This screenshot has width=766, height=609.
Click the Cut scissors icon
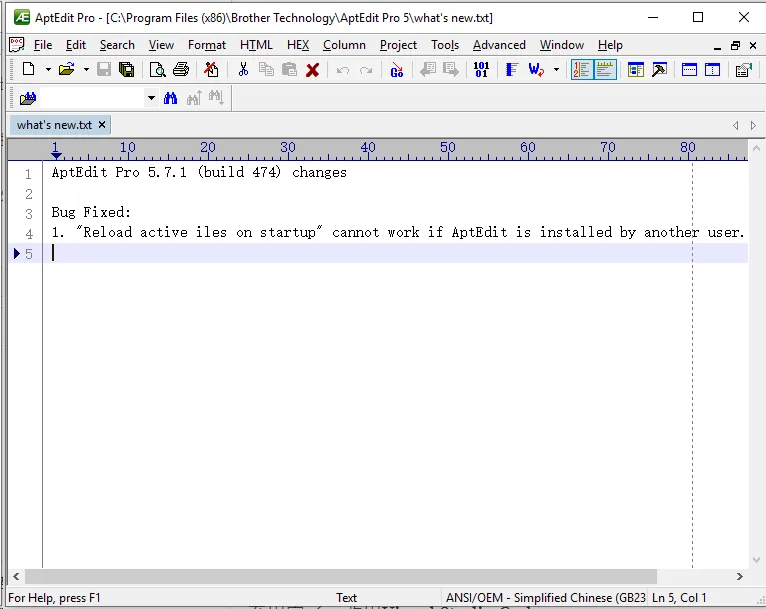pos(243,69)
